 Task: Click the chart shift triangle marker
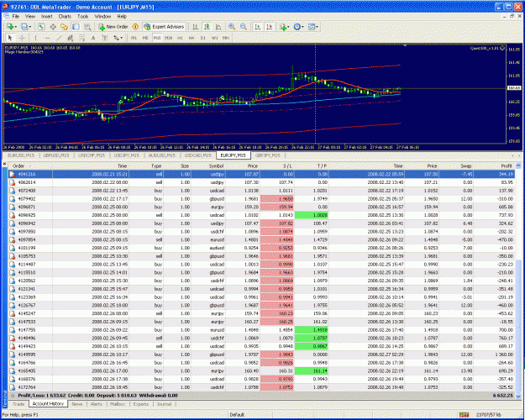click(405, 45)
